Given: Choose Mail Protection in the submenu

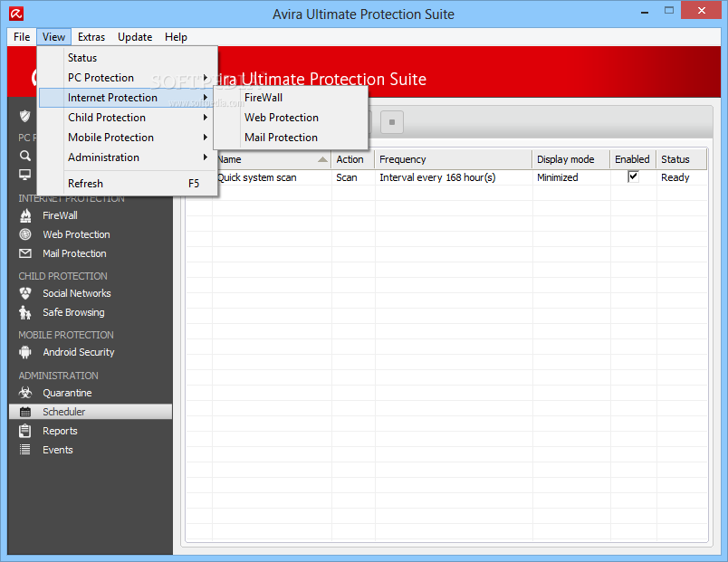Looking at the screenshot, I should 291,138.
